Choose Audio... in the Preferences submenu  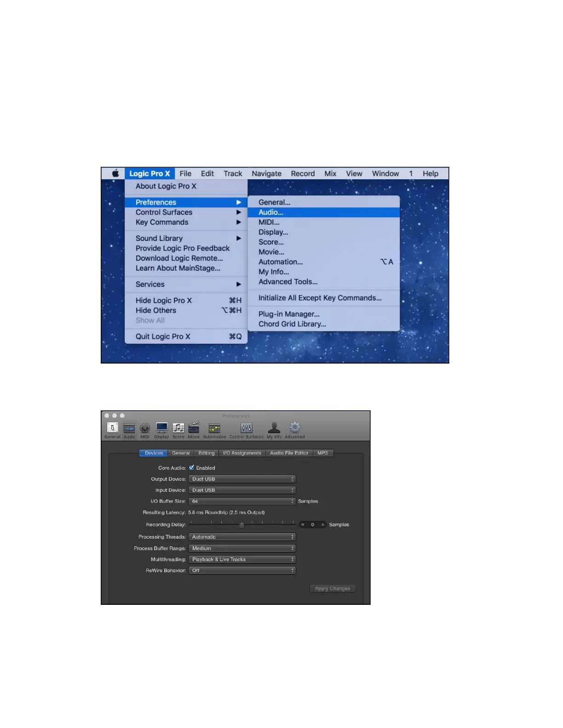[323, 212]
